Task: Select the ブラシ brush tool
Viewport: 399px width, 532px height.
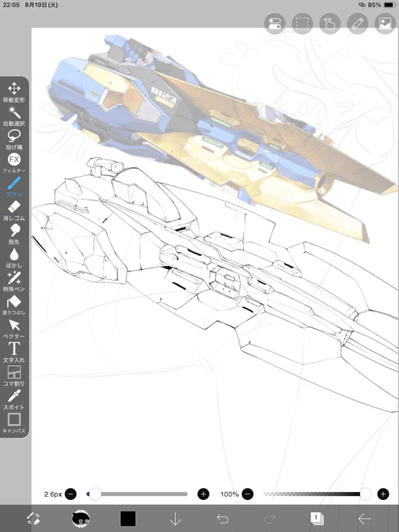Action: [x=14, y=187]
